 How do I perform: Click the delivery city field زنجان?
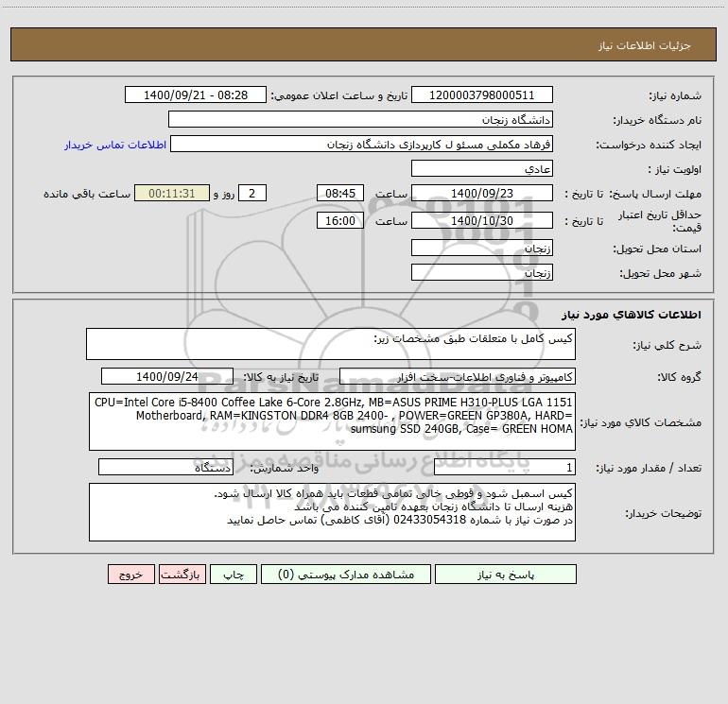pyautogui.click(x=482, y=272)
